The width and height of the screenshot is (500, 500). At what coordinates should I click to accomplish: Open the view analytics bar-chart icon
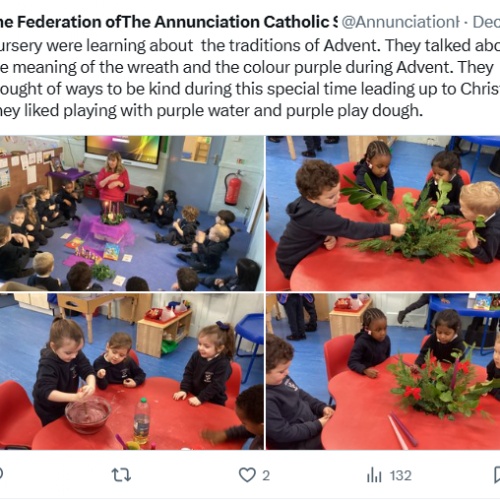point(374,475)
